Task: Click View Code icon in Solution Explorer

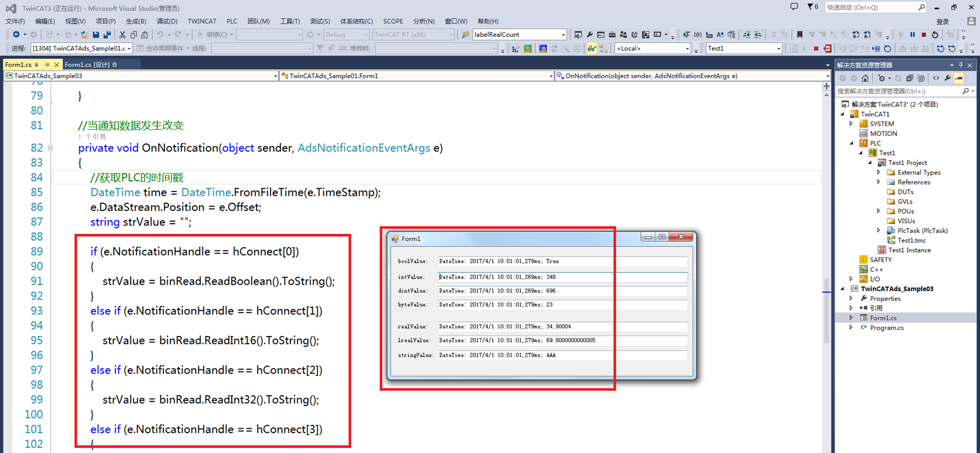Action: tap(936, 78)
